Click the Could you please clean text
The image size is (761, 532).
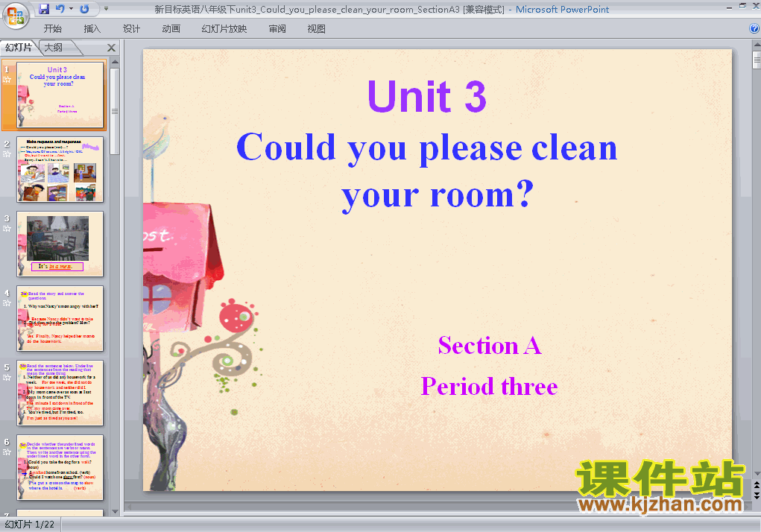pos(427,148)
